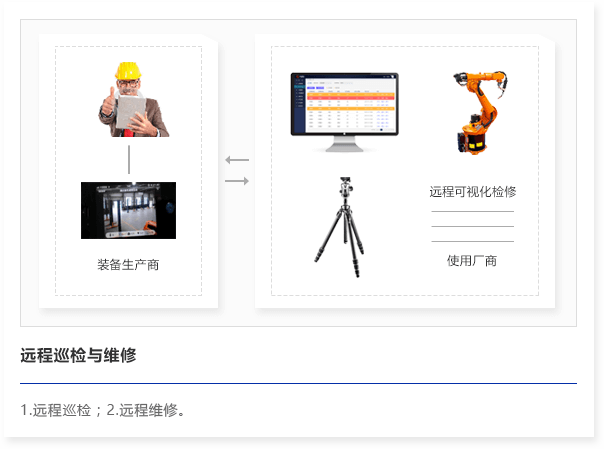The width and height of the screenshot is (604, 449).
Task: Select the 装备生产商 label
Action: [128, 265]
